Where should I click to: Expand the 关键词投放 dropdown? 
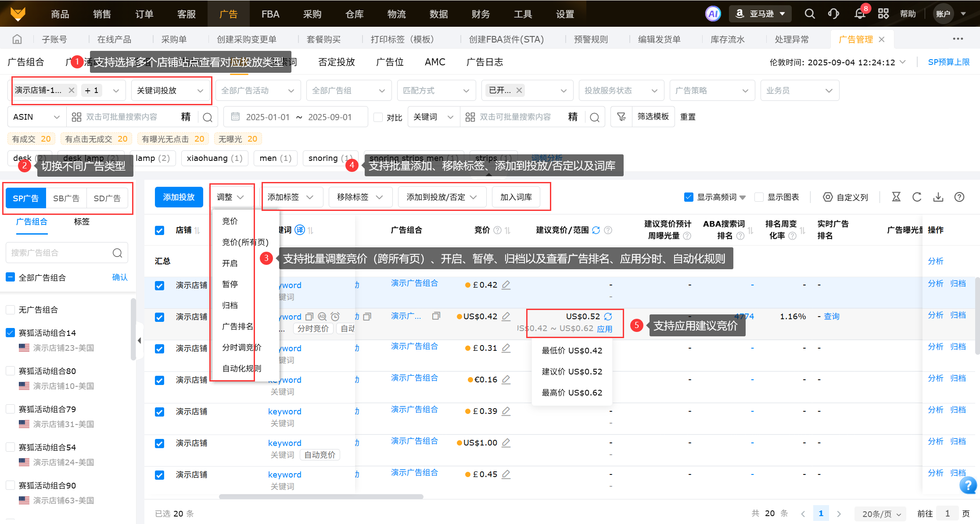[x=170, y=91]
